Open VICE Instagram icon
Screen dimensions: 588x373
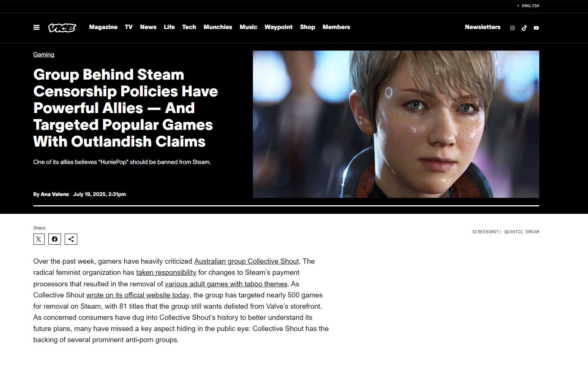(513, 28)
